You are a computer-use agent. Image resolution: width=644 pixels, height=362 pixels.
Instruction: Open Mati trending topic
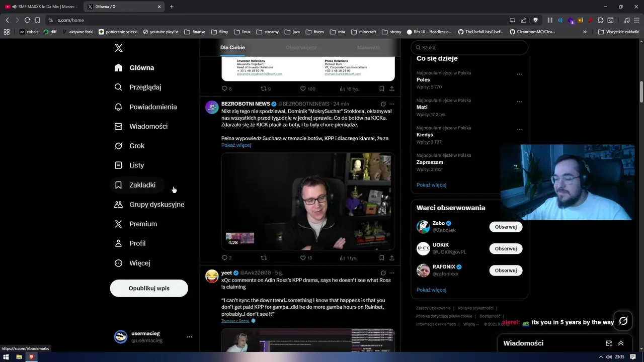[x=422, y=107]
